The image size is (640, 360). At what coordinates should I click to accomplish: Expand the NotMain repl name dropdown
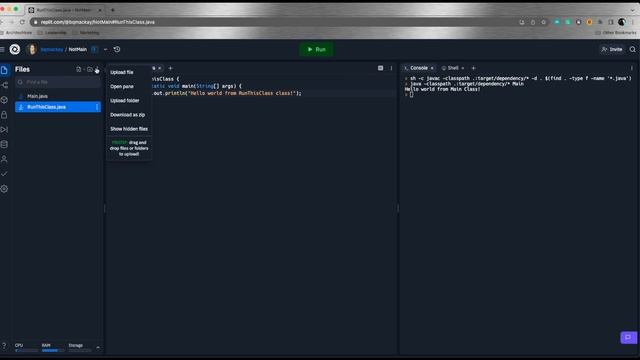pos(105,49)
